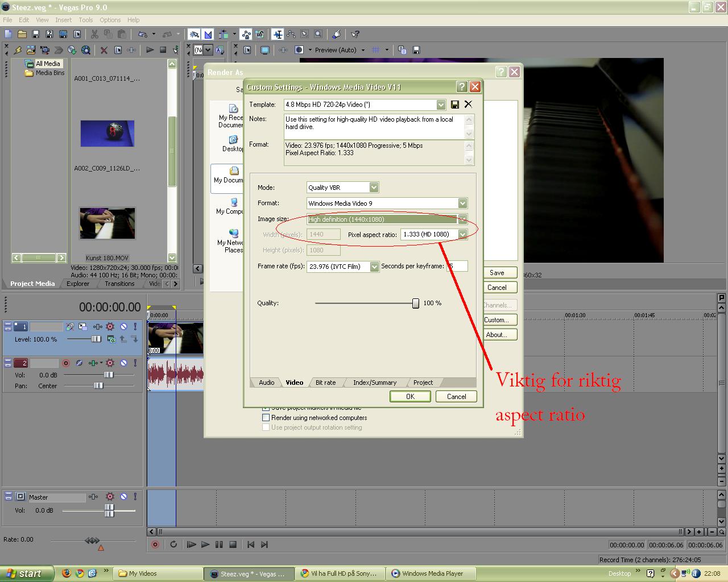Click the Save Snapshot to File icon

416,50
